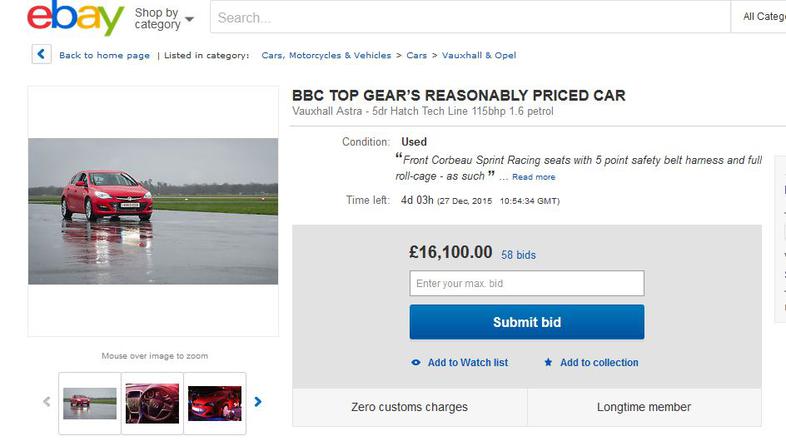Click the eBay logo
Screen dimensions: 786x441
click(75, 18)
